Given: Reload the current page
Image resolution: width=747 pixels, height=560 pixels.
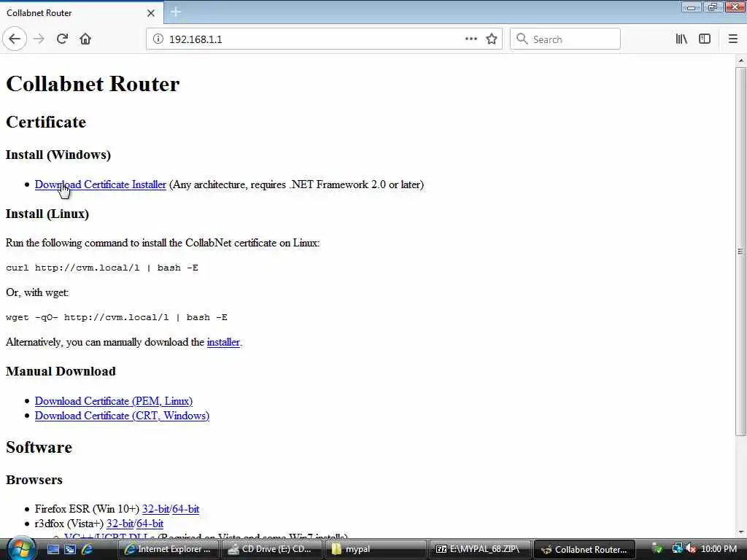Looking at the screenshot, I should (63, 39).
